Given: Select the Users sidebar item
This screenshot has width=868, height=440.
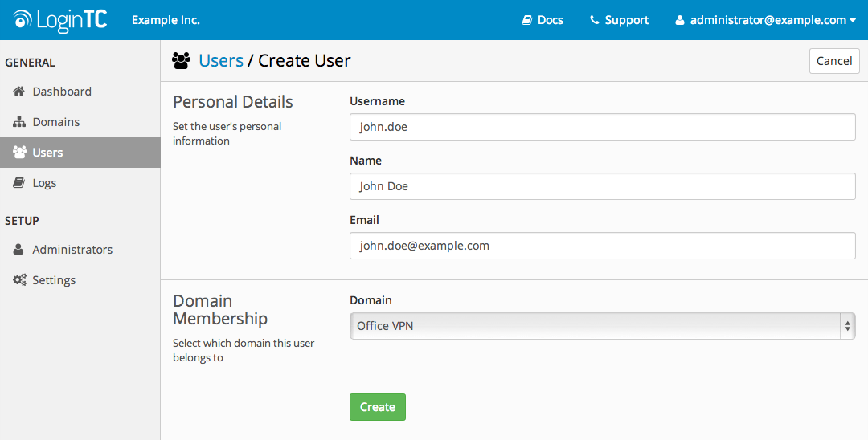Looking at the screenshot, I should point(48,153).
